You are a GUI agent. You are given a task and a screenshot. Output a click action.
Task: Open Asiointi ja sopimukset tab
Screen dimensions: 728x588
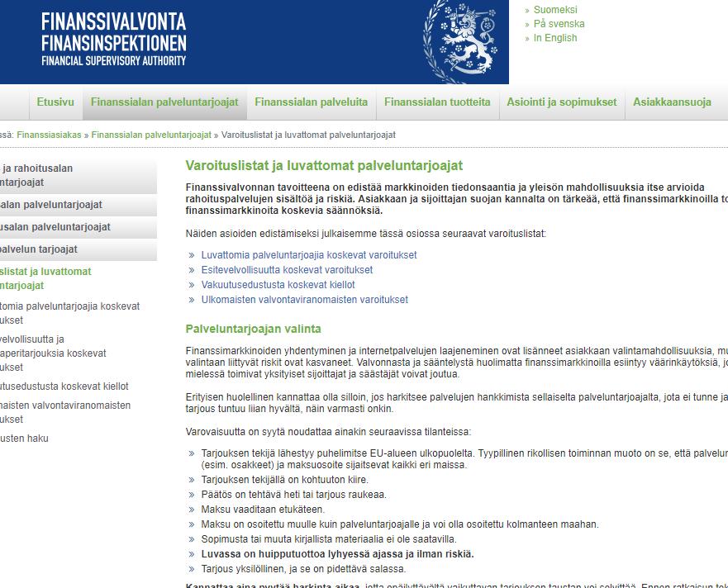561,102
